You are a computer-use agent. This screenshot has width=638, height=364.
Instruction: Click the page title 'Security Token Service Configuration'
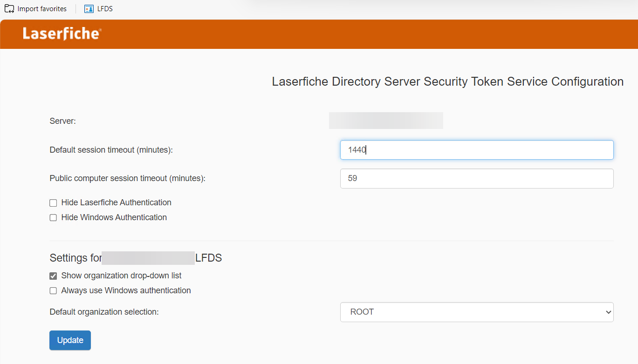[524, 81]
